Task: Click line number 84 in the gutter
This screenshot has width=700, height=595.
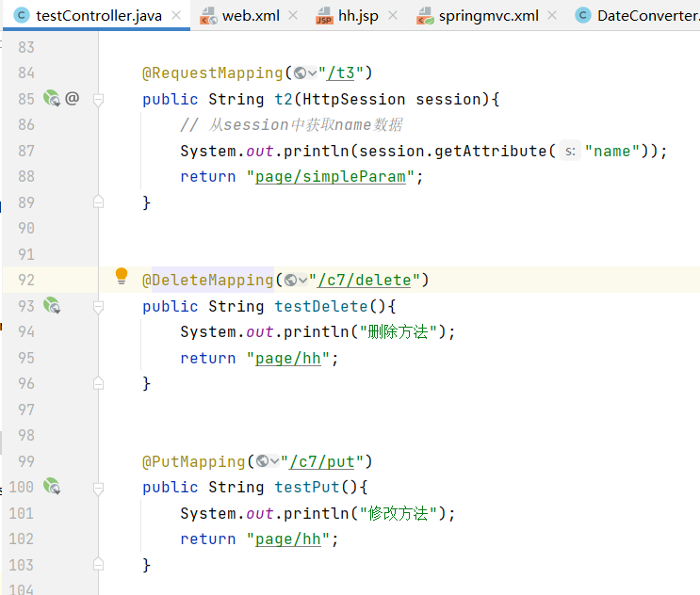Action: (x=25, y=72)
